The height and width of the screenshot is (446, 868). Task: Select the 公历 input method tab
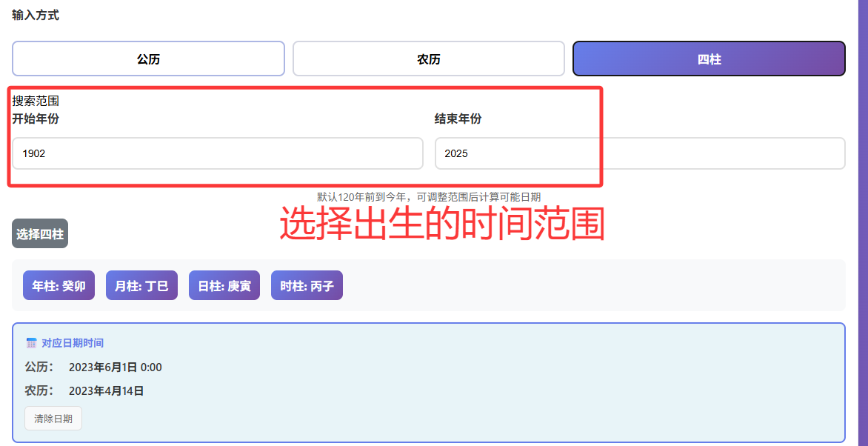coord(148,59)
